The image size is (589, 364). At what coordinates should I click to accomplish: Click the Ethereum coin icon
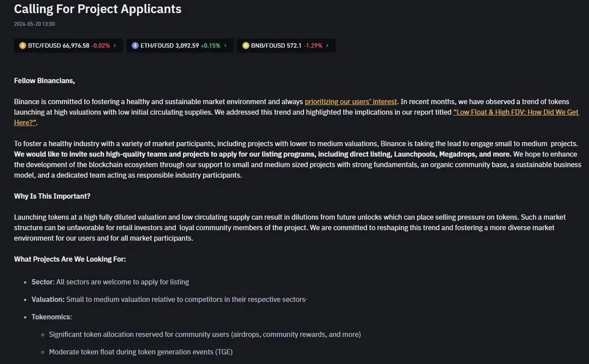[135, 46]
